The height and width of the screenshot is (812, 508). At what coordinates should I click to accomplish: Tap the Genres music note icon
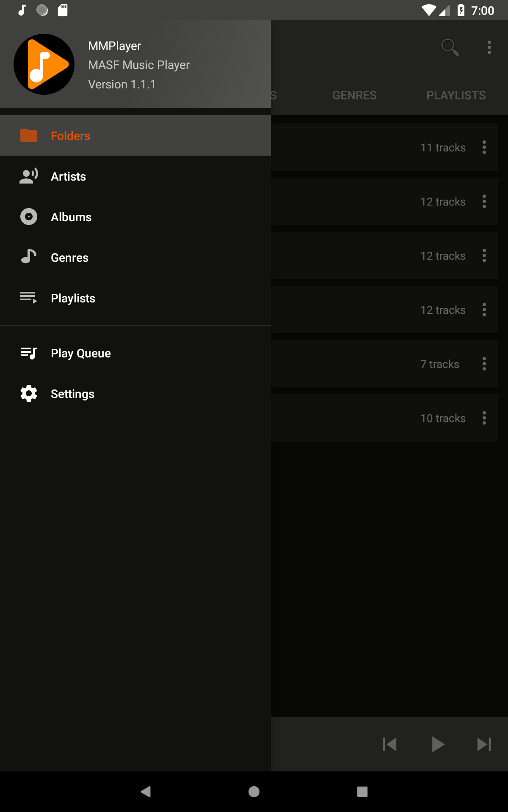(x=29, y=257)
